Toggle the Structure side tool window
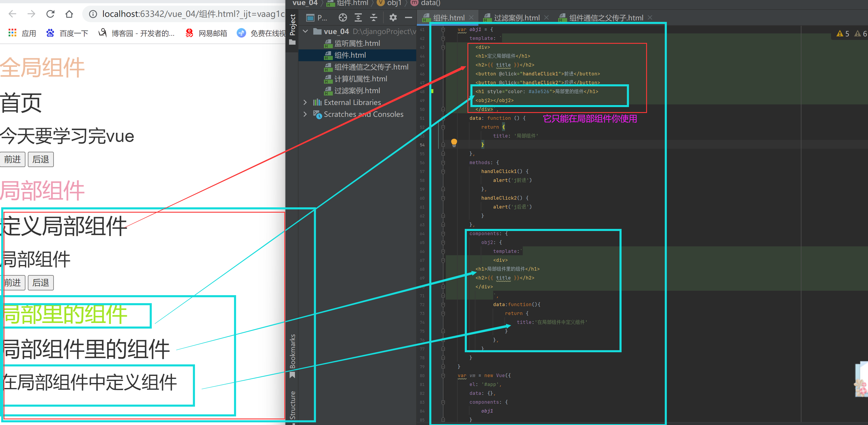The width and height of the screenshot is (868, 425). 293,405
